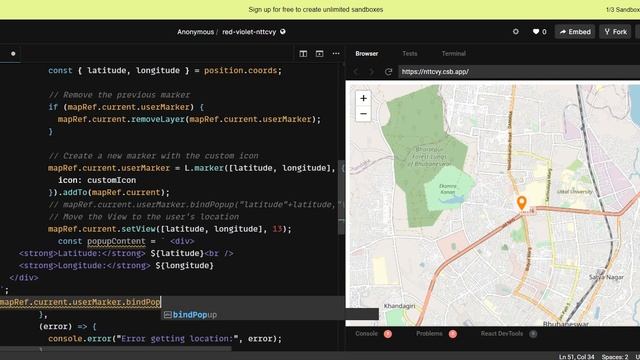Click the editor horizontal scrollbar
This screenshot has height=360, width=640.
116,349
